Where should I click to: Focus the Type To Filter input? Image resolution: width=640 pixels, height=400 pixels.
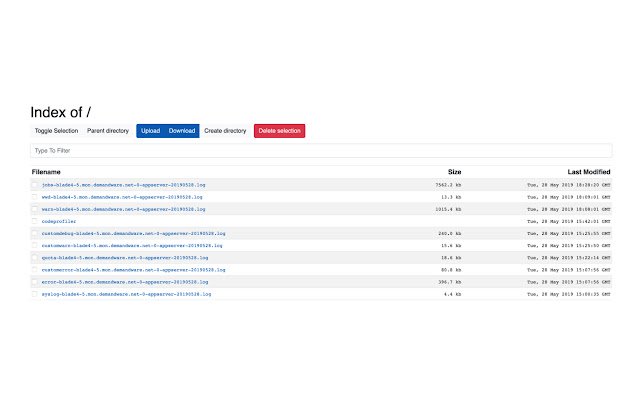(321, 151)
